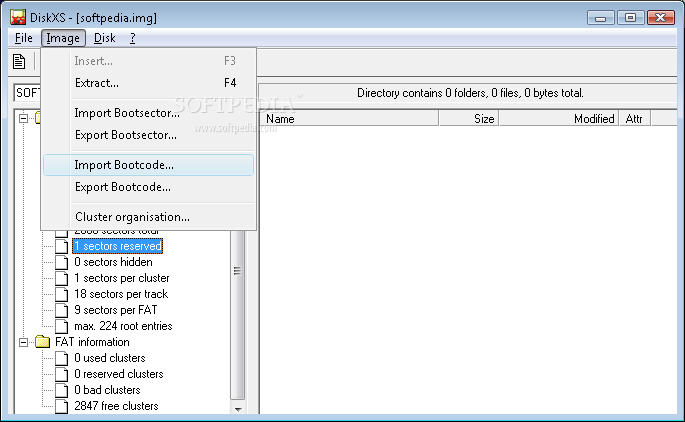
Task: Click tree scrollbar down arrow
Action: (x=238, y=409)
